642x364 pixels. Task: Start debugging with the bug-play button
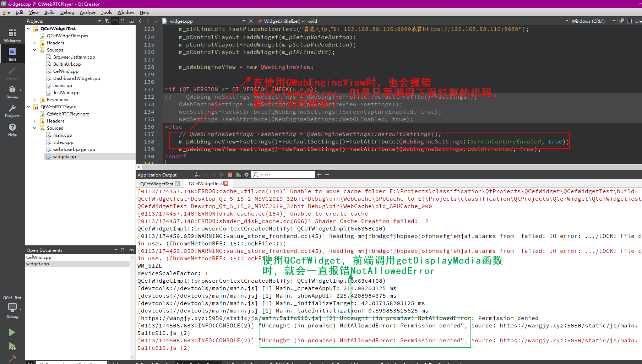(12, 346)
